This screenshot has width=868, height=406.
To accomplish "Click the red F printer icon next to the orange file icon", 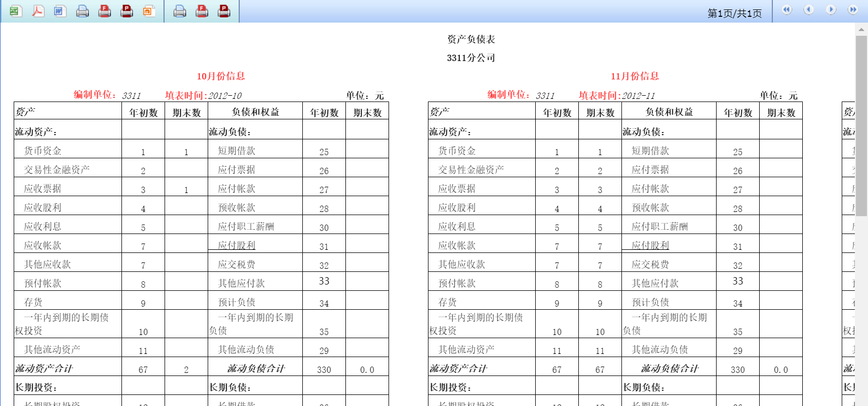I will [105, 11].
